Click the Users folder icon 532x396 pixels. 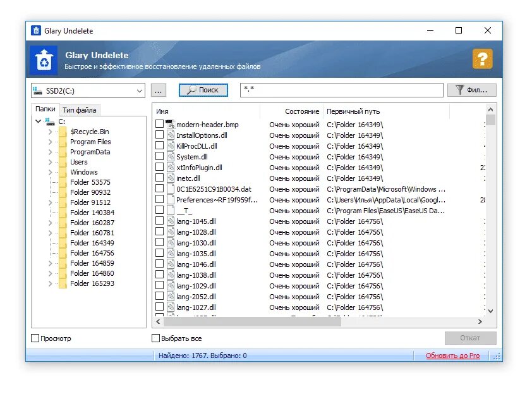coord(63,162)
